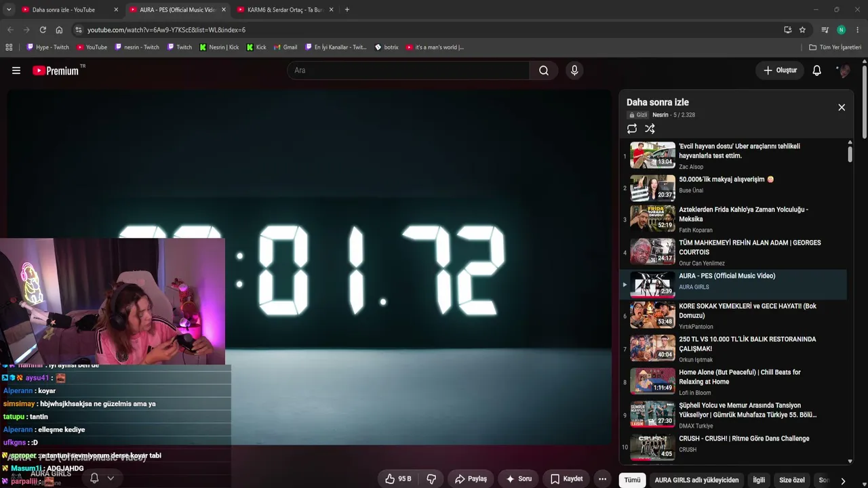Image resolution: width=868 pixels, height=488 pixels.
Task: Start voice search with the microphone
Action: click(x=574, y=70)
